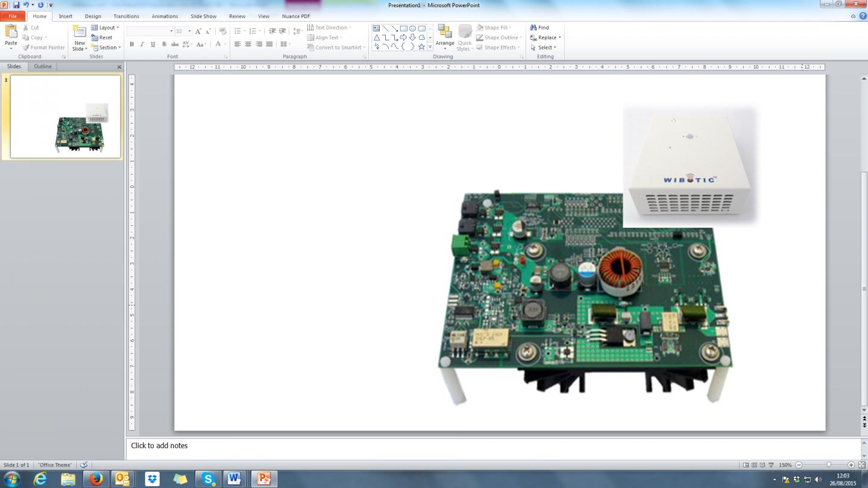Click the Paste clipboard icon
The height and width of the screenshot is (488, 868).
point(11,32)
